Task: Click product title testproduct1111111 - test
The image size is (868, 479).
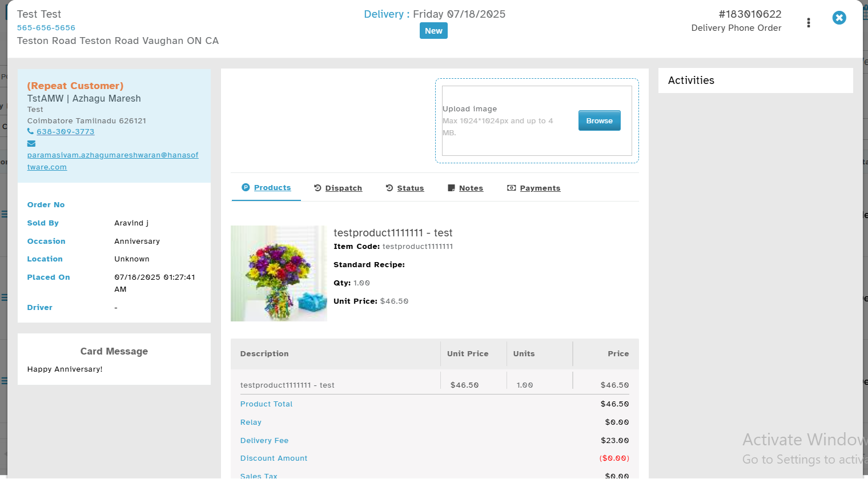Action: click(x=393, y=232)
